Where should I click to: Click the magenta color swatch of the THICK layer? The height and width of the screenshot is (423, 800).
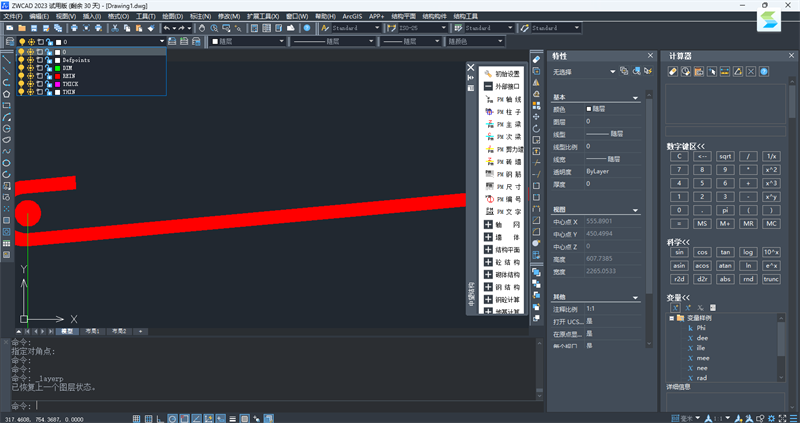58,84
